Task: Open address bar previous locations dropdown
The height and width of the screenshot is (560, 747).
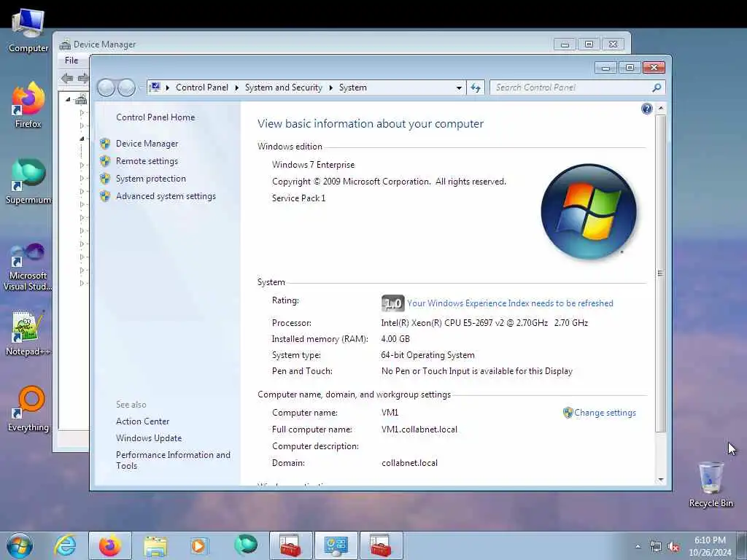Action: click(x=459, y=87)
